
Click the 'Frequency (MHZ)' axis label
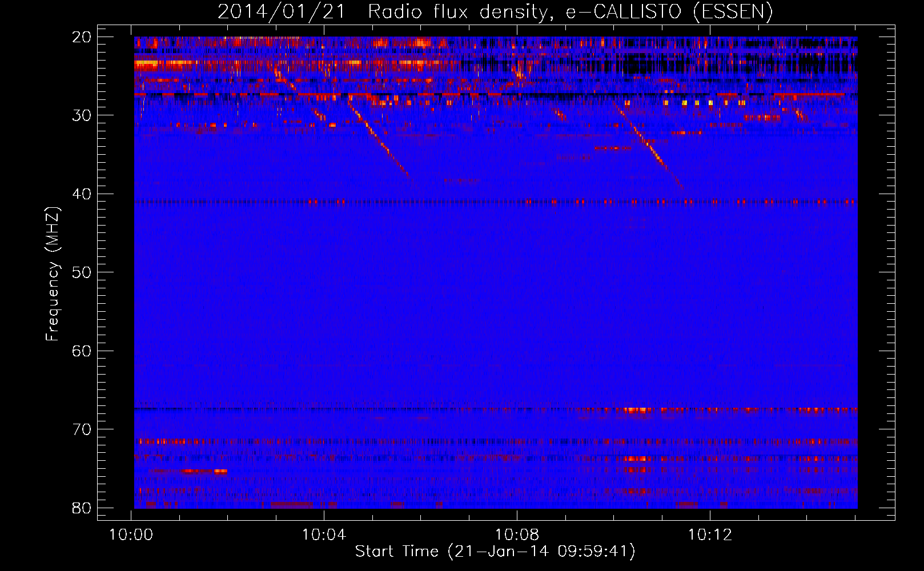coord(53,274)
